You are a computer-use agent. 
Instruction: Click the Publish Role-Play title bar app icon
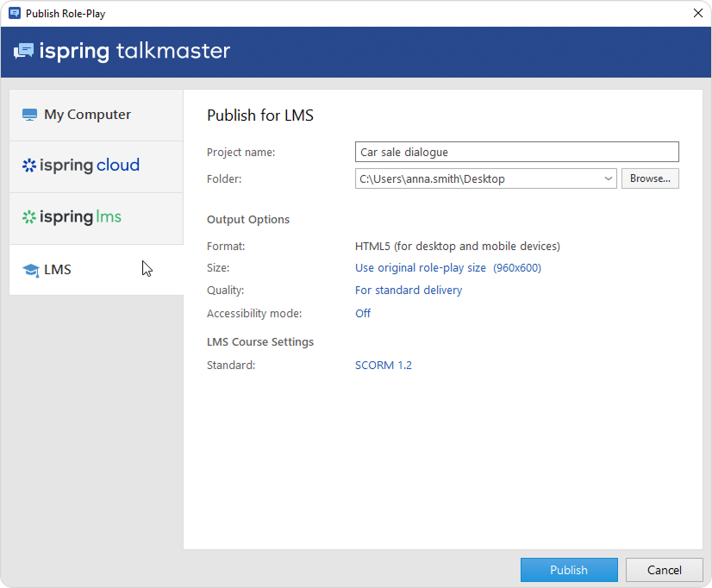click(x=14, y=14)
